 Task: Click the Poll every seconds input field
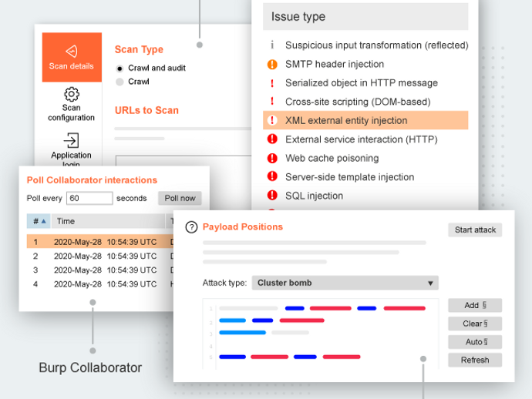89,198
